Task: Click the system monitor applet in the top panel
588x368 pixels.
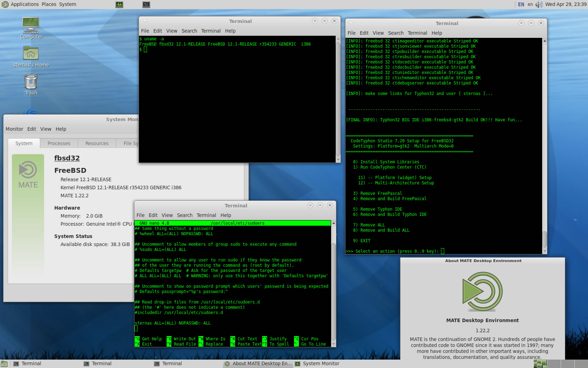Action: (x=119, y=5)
